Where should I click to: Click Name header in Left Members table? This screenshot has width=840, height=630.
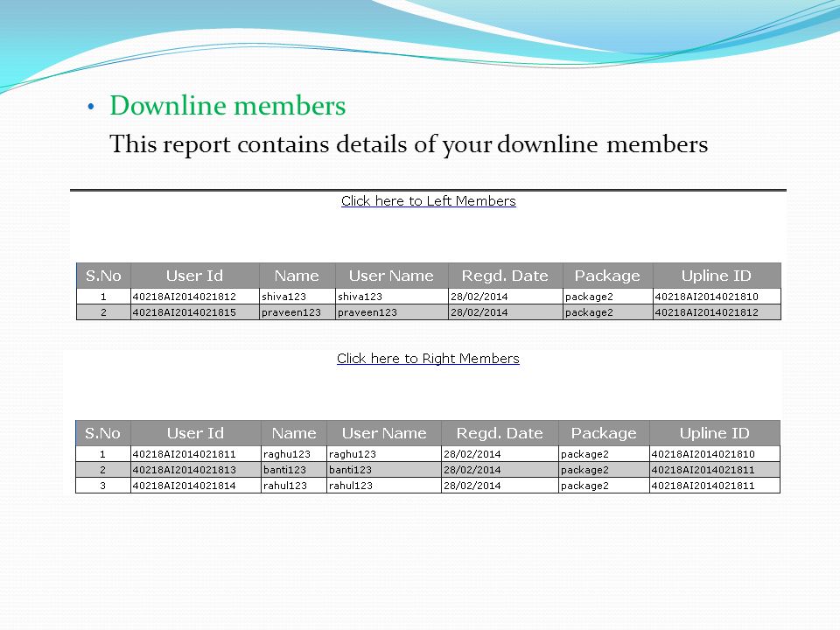click(297, 276)
